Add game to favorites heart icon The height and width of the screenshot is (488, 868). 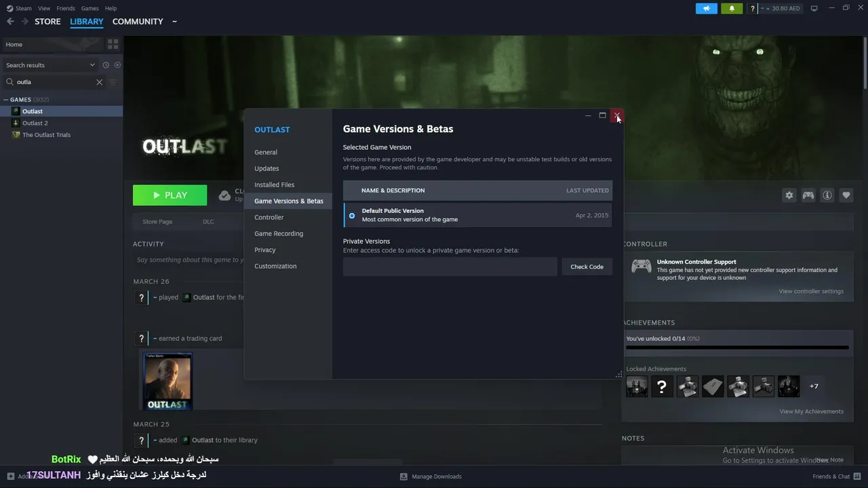tap(846, 195)
